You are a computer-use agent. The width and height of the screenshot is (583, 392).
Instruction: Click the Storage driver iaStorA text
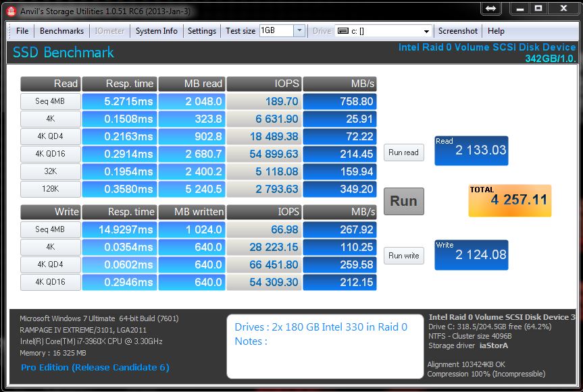click(468, 345)
